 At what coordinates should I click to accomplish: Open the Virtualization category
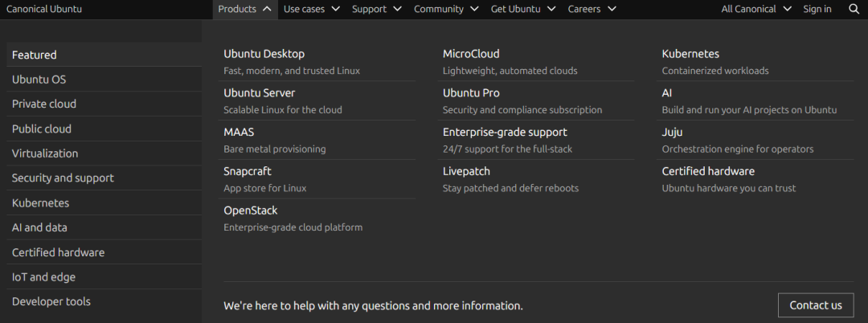pyautogui.click(x=104, y=153)
